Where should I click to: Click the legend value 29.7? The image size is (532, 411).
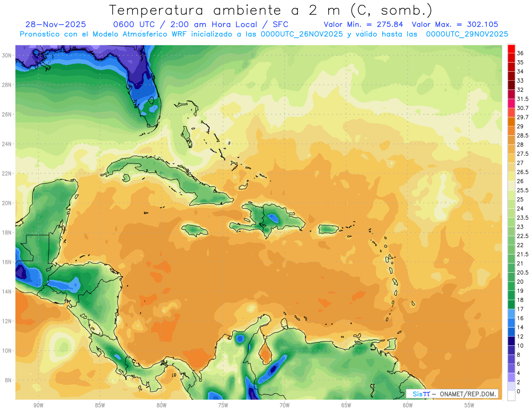523,117
